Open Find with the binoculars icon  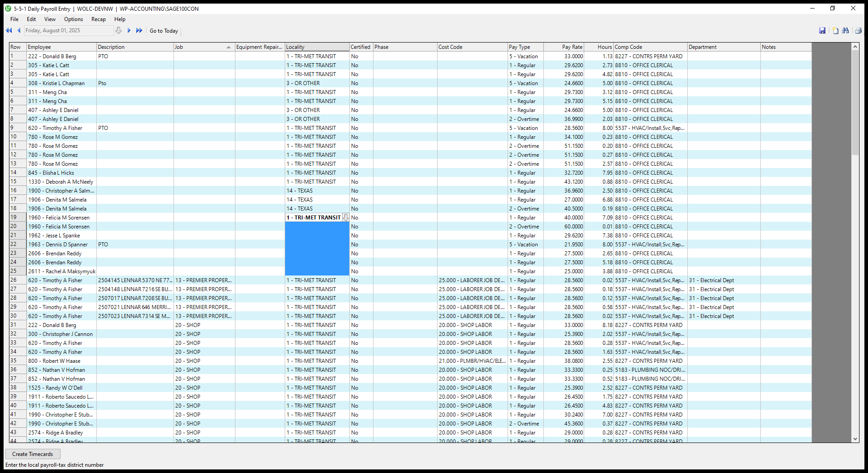pyautogui.click(x=846, y=30)
